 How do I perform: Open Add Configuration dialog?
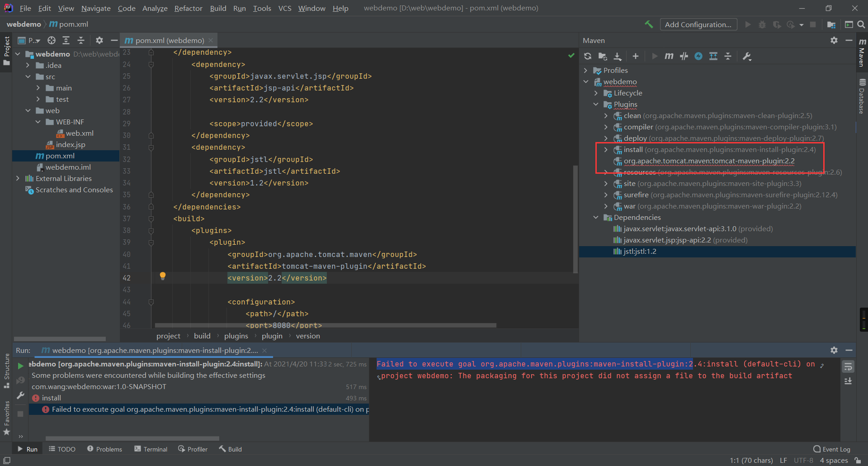click(698, 24)
